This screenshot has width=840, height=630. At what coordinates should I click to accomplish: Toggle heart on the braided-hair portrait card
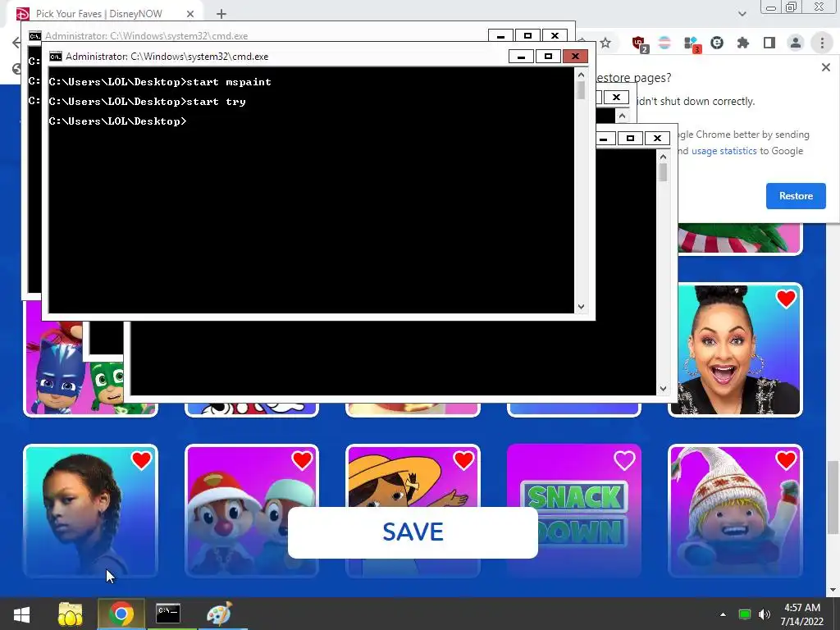[x=141, y=460]
